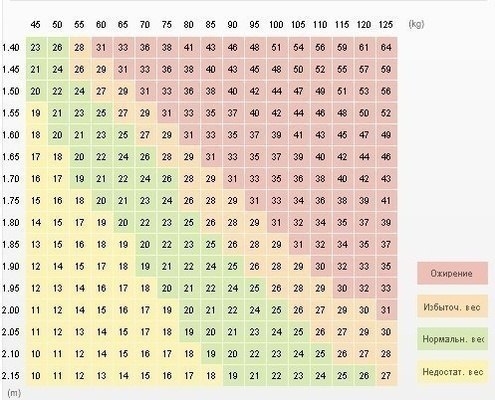The width and height of the screenshot is (495, 400).
Task: Click the 1.40 height row label
Action: point(10,47)
